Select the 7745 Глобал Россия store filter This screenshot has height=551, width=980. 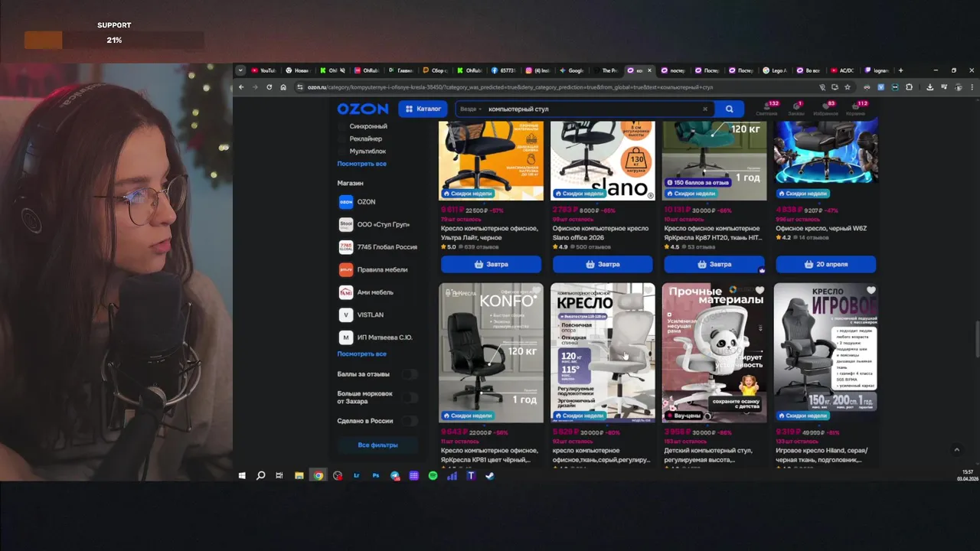tap(378, 247)
